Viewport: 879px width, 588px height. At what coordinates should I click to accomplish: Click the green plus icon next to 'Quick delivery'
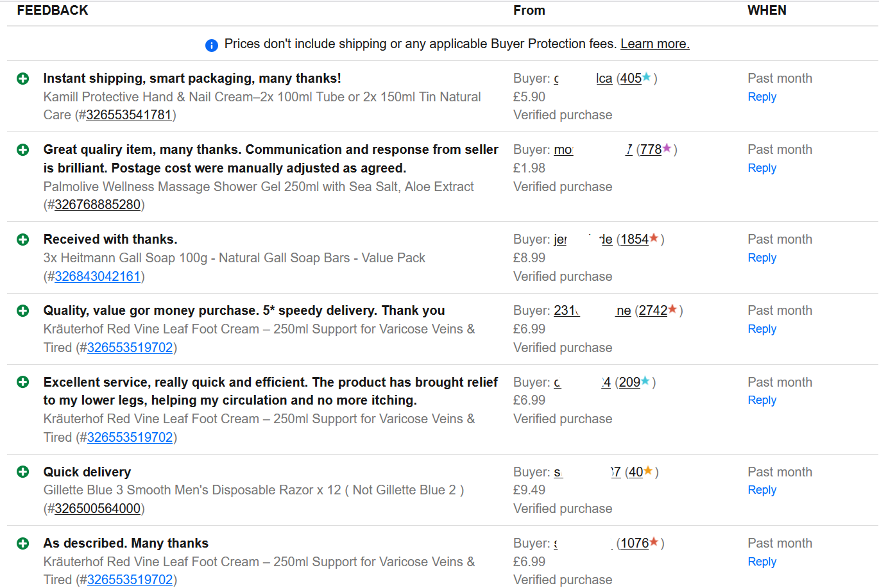pos(23,472)
